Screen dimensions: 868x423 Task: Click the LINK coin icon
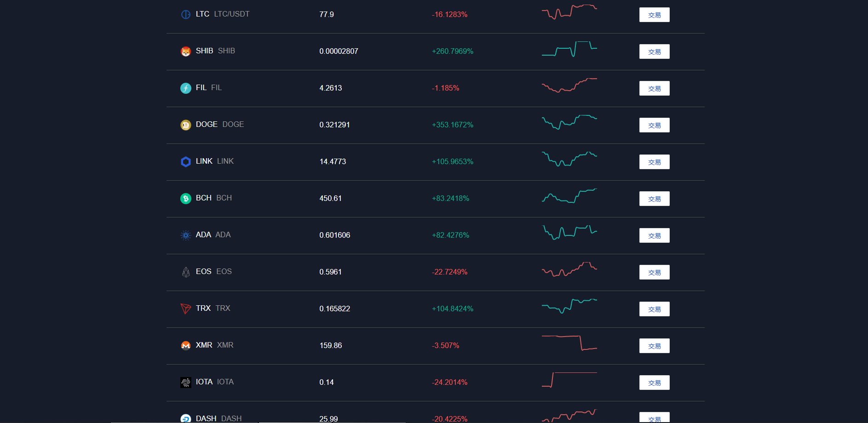coord(186,162)
